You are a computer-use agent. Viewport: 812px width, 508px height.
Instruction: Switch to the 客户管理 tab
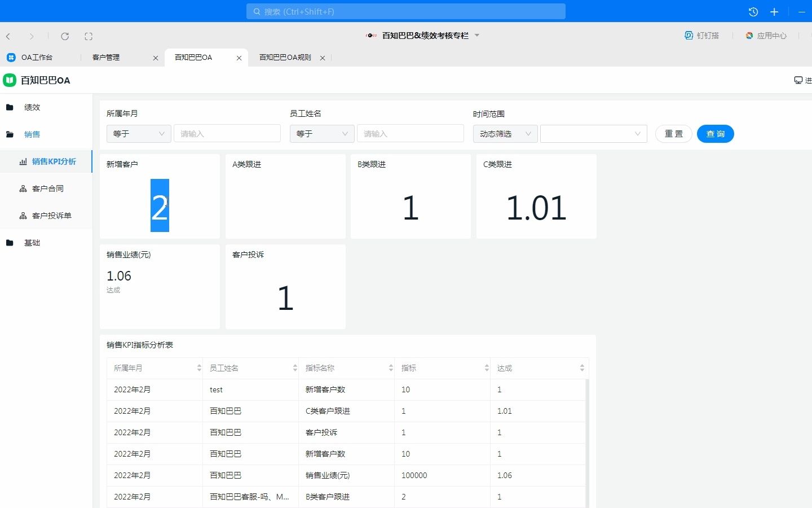click(106, 58)
